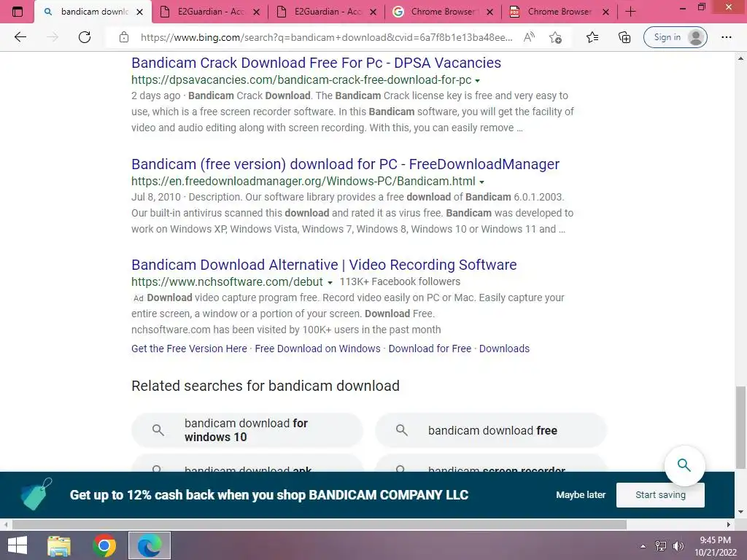Click the Sign in button
Image resolution: width=747 pixels, height=560 pixels.
675,37
